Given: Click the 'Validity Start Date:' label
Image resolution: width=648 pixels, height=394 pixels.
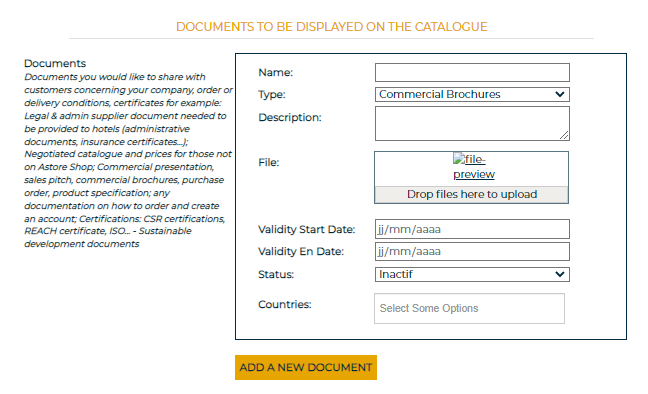Looking at the screenshot, I should [x=307, y=229].
